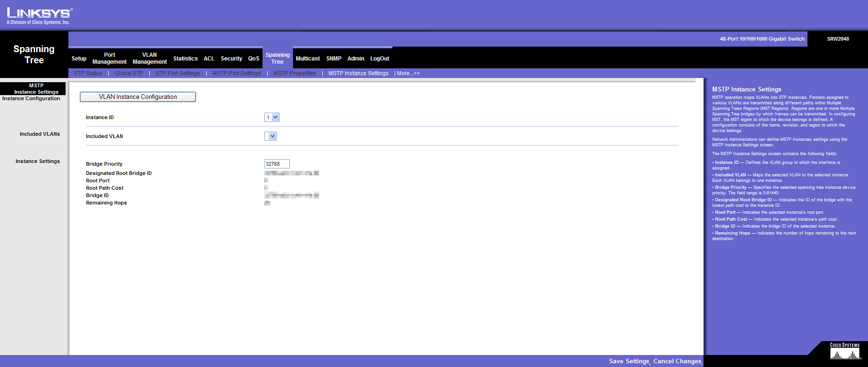Open the ACL tab
This screenshot has width=868, height=367.
pyautogui.click(x=209, y=59)
